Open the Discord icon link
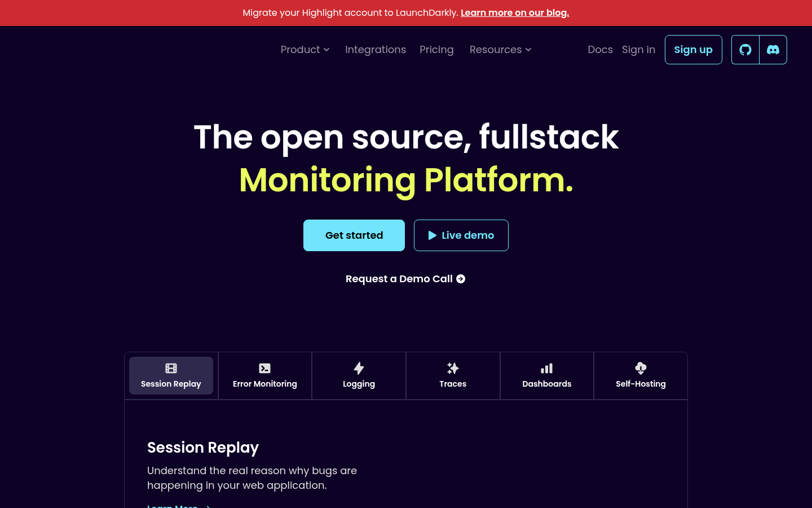This screenshot has height=508, width=812. 773,50
